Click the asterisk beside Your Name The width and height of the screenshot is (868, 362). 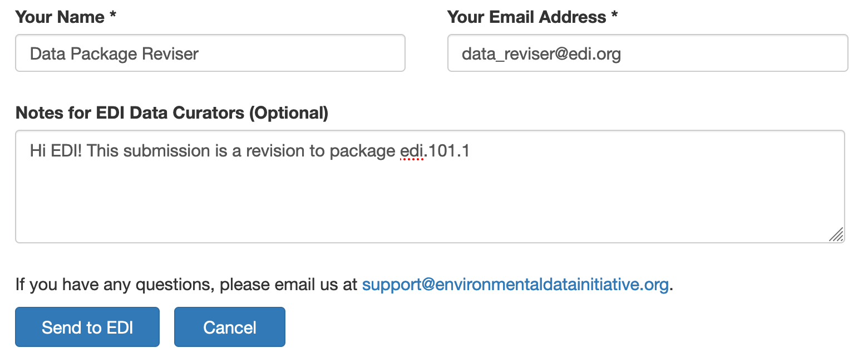113,15
